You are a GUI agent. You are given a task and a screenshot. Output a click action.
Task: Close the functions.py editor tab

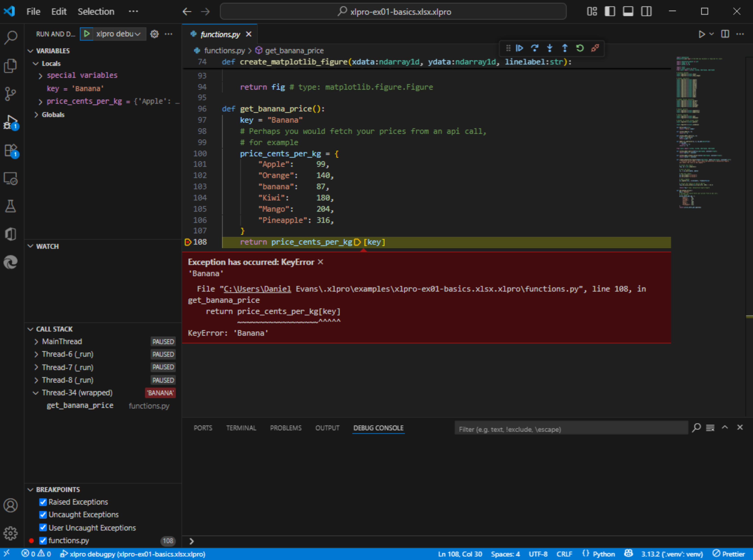click(x=249, y=34)
